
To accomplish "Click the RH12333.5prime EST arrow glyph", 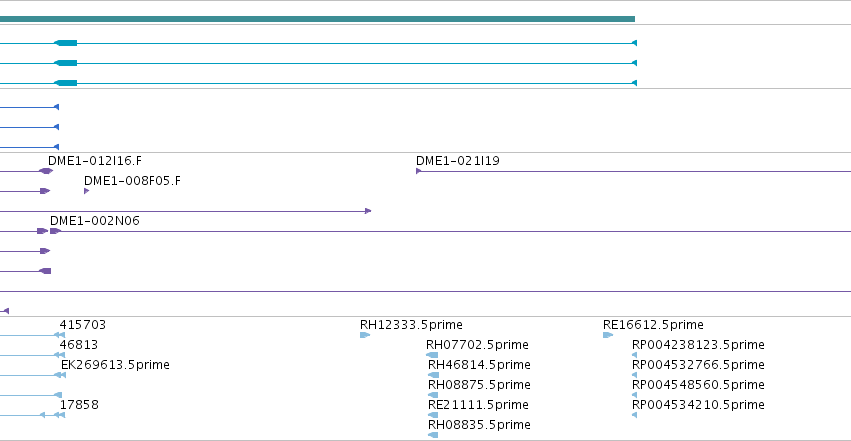I will (365, 335).
